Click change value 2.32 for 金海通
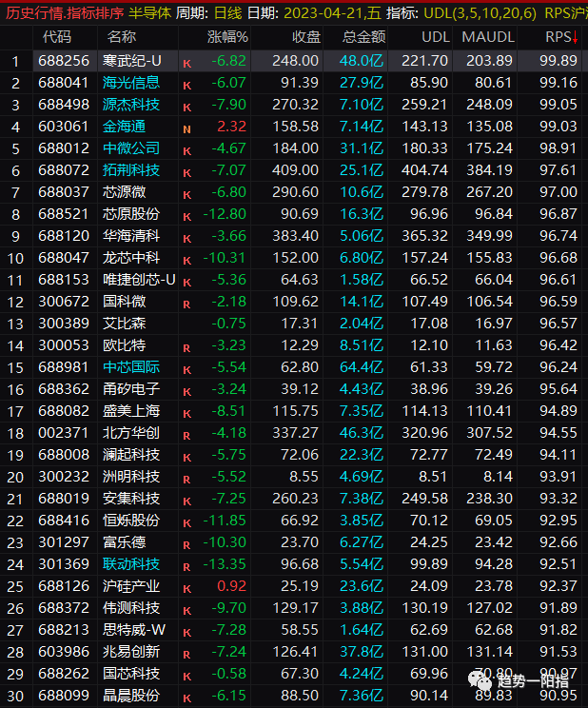 pos(231,127)
